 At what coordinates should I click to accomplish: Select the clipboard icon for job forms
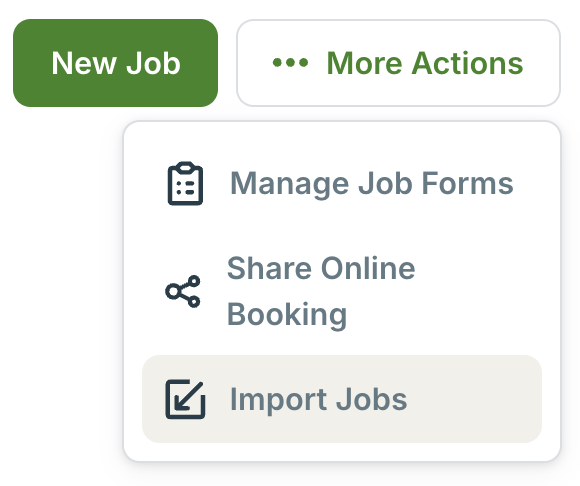(x=185, y=183)
